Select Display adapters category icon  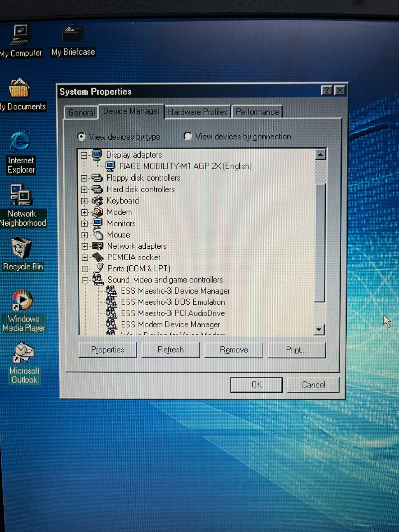[x=97, y=155]
